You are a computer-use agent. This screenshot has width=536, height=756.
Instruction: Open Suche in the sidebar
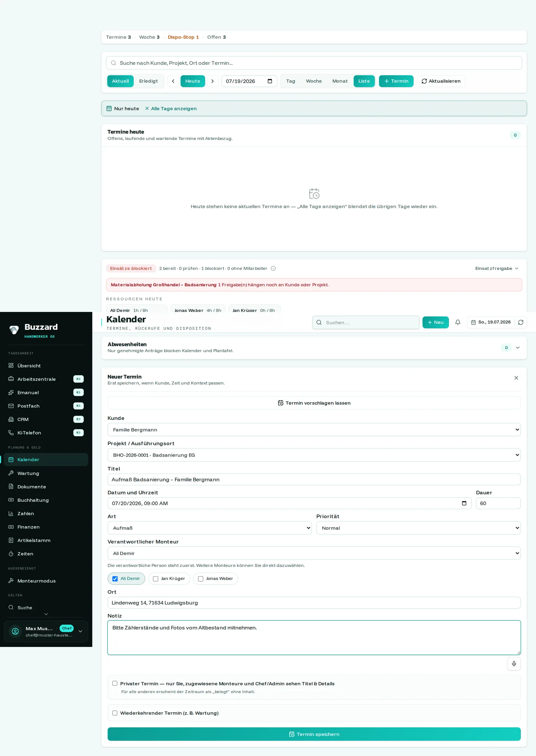(46, 607)
